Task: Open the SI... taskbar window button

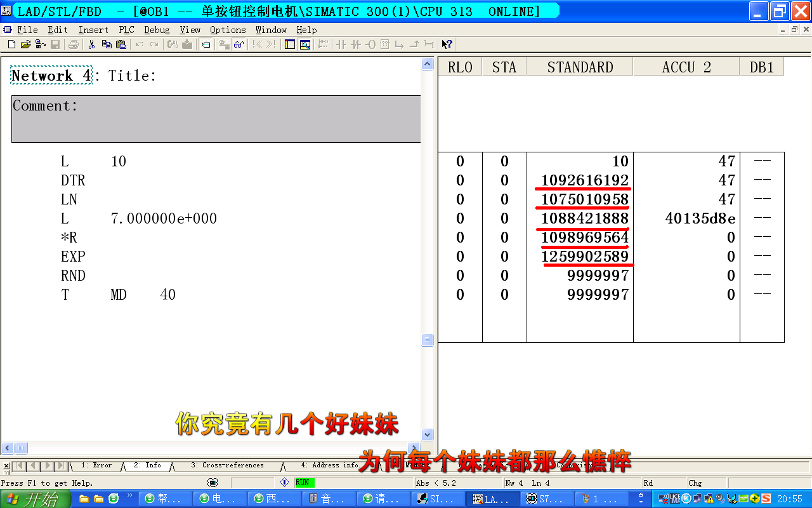Action: pyautogui.click(x=438, y=499)
